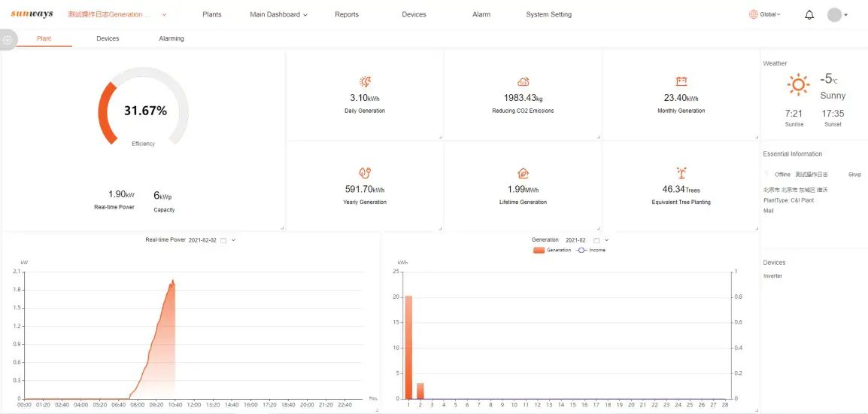This screenshot has width=868, height=414.
Task: Click the 31.67% efficiency gauge
Action: (144, 106)
